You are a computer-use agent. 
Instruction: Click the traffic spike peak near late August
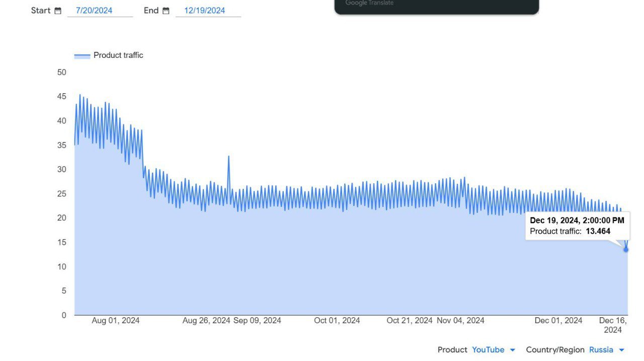(228, 157)
